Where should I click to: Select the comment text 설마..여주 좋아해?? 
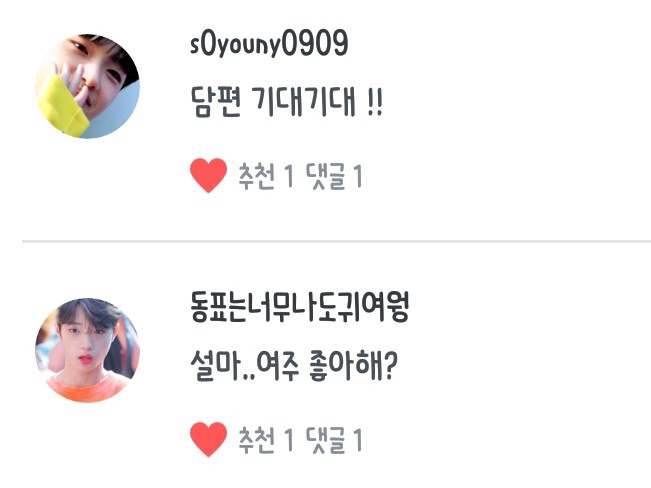pyautogui.click(x=294, y=366)
